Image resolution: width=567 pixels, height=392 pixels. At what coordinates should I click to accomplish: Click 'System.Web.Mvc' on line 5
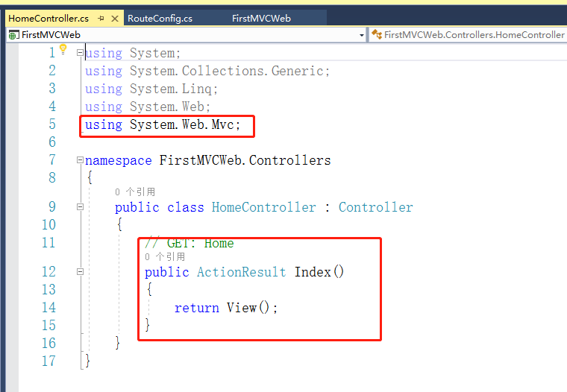182,124
